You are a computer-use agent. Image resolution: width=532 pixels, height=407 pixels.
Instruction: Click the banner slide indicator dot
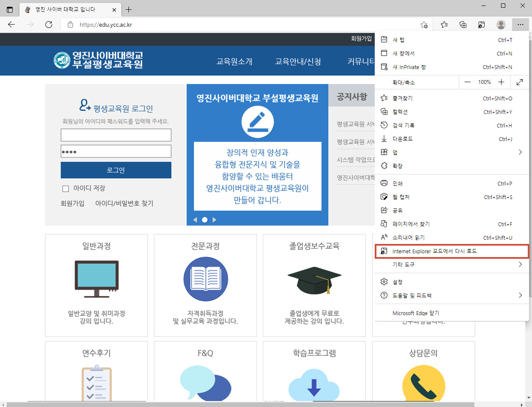205,220
